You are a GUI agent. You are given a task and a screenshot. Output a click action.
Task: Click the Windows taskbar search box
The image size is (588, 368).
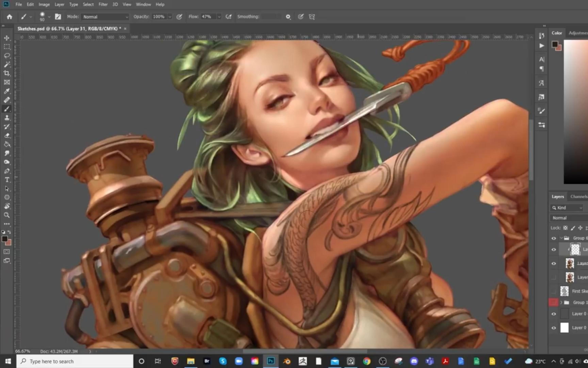(x=75, y=361)
